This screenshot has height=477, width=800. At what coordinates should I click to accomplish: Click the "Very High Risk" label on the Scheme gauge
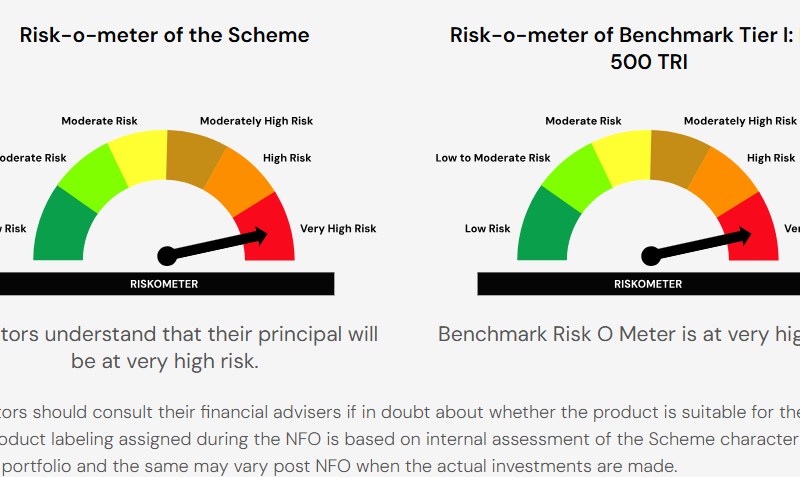point(338,229)
